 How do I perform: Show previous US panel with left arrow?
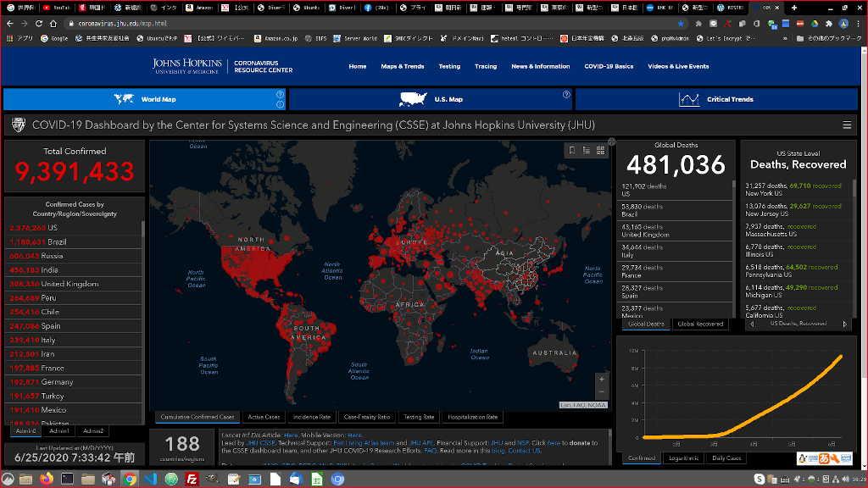click(752, 324)
